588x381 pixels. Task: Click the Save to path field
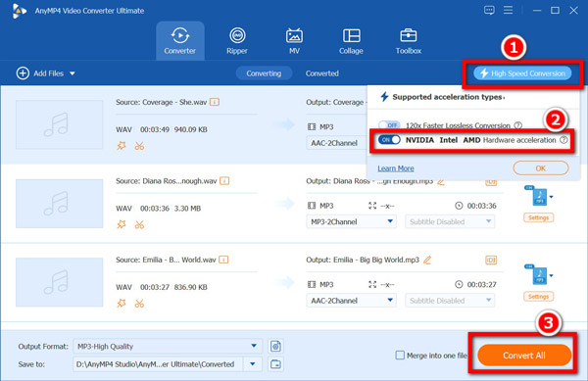pyautogui.click(x=158, y=363)
